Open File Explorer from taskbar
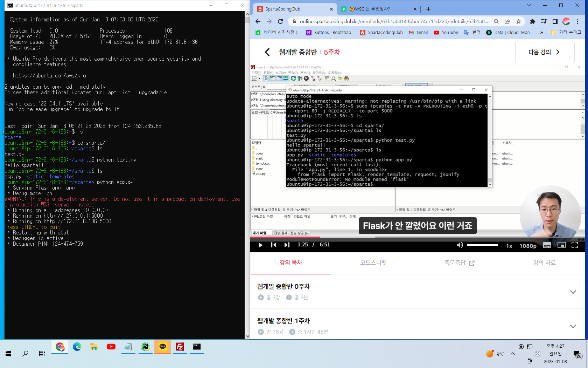The image size is (588, 368). point(94,347)
